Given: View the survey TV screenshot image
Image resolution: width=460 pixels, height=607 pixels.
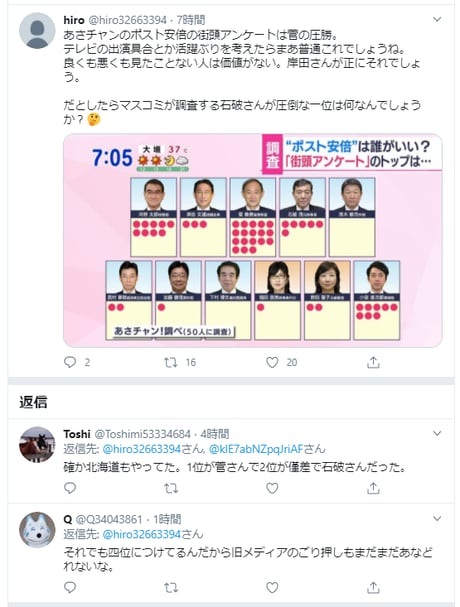Looking at the screenshot, I should [252, 240].
